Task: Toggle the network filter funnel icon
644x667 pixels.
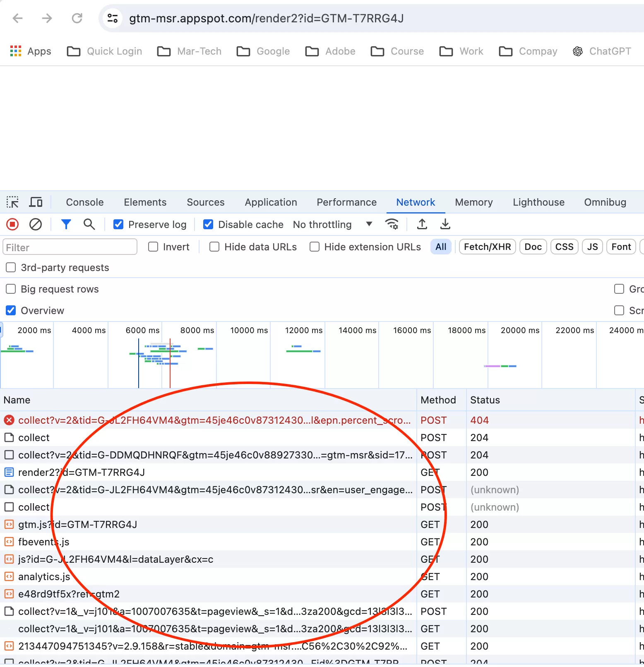Action: click(x=66, y=225)
